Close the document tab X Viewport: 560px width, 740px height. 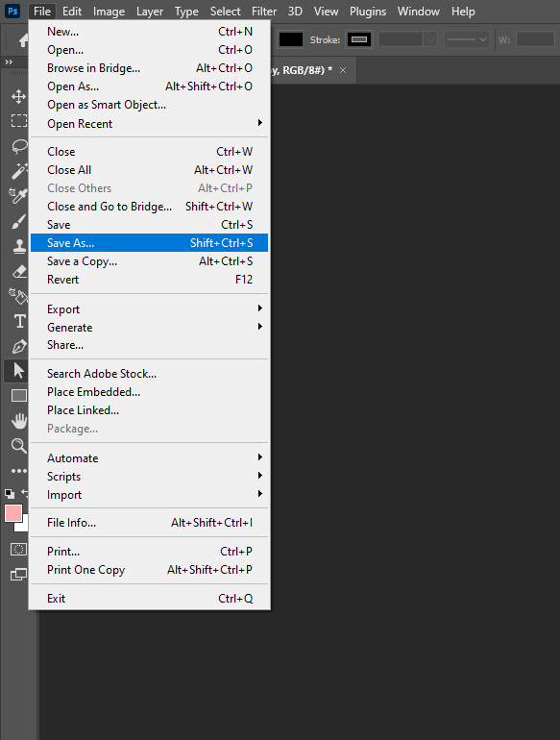[x=343, y=70]
